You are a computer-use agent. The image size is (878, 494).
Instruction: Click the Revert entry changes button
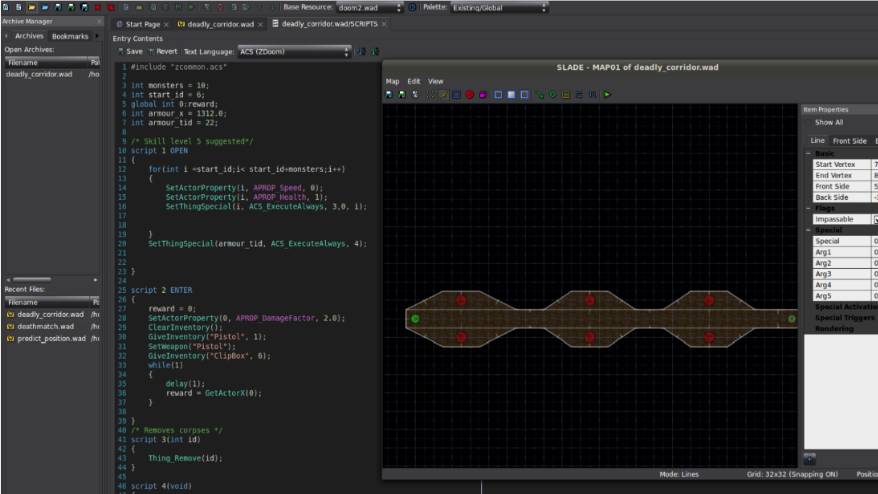(162, 51)
